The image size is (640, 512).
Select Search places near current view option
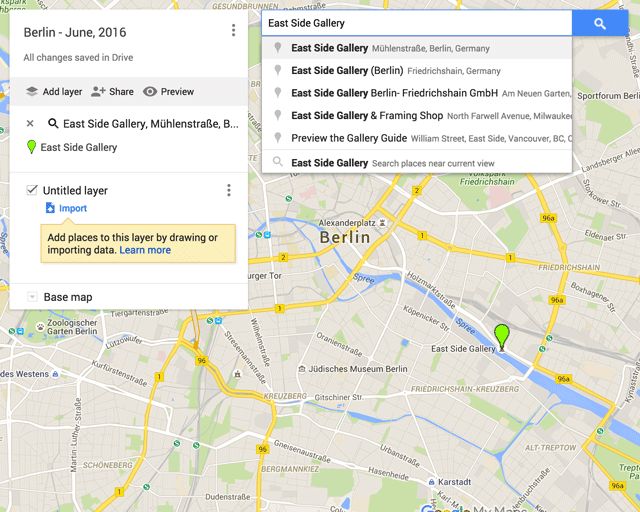(x=417, y=163)
